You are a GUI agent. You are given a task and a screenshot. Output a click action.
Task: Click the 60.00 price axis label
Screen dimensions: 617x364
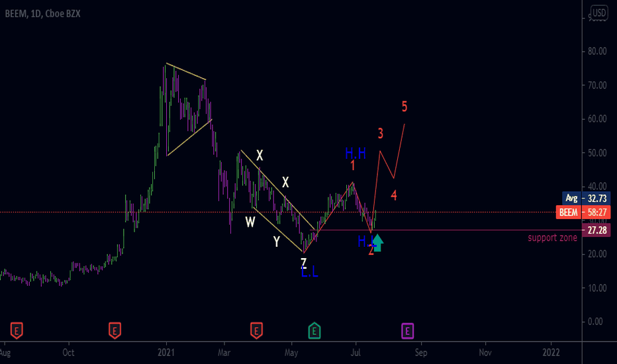pos(597,119)
